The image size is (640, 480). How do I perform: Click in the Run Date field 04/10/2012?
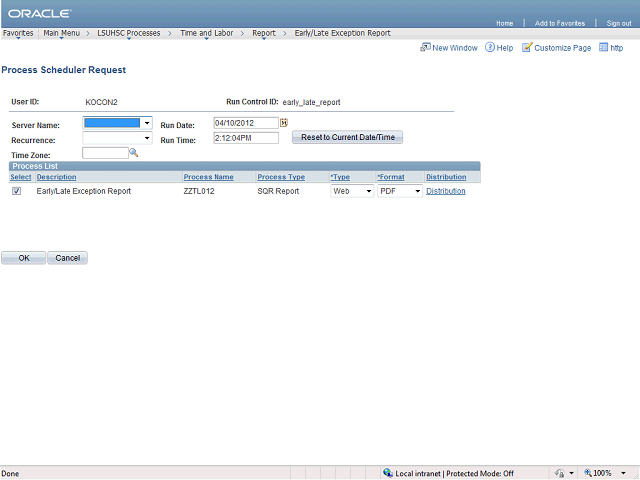tap(246, 123)
